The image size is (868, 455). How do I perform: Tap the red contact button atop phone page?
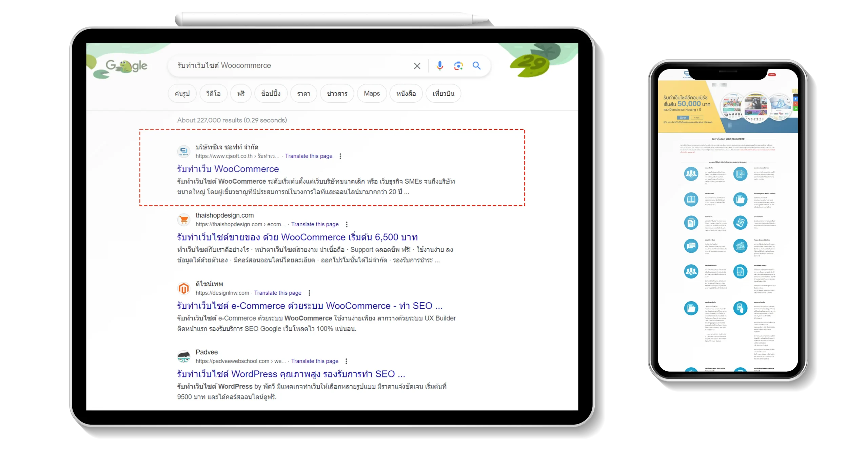pyautogui.click(x=772, y=75)
